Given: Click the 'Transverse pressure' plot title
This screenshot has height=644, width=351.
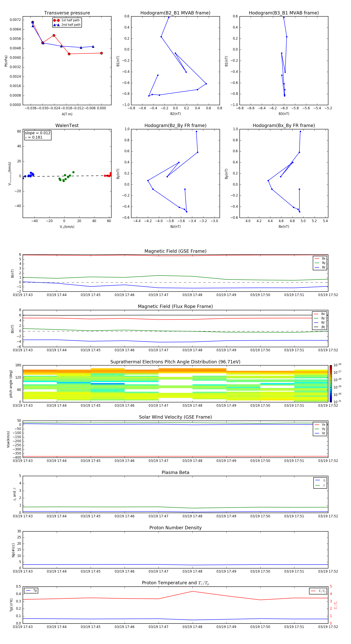Looking at the screenshot, I should [x=67, y=13].
